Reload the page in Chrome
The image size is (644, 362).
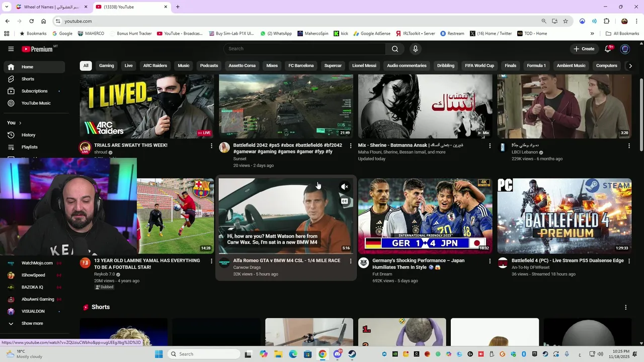point(31,21)
